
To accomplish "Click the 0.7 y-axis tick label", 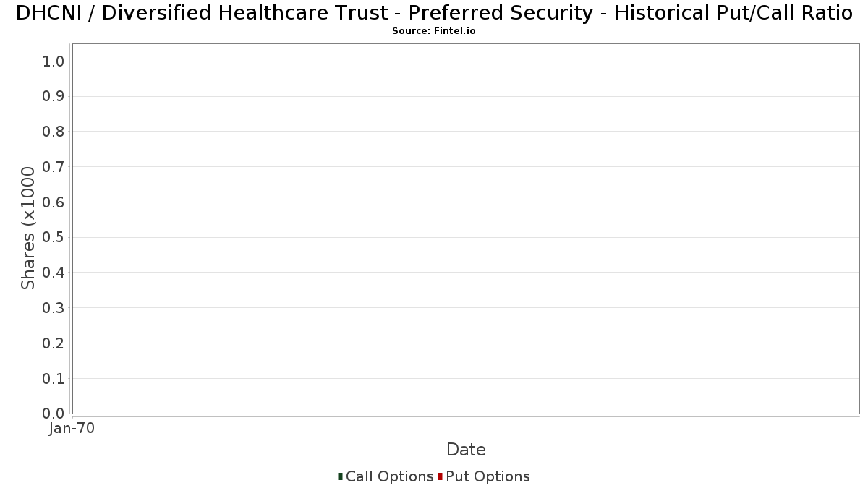I will coord(54,167).
